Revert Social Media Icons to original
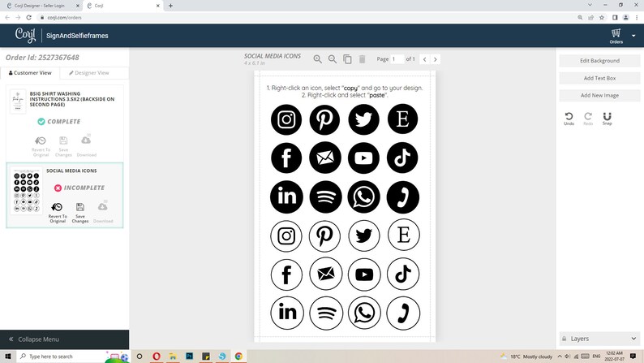Viewport: 644px width, 363px height. point(58,213)
